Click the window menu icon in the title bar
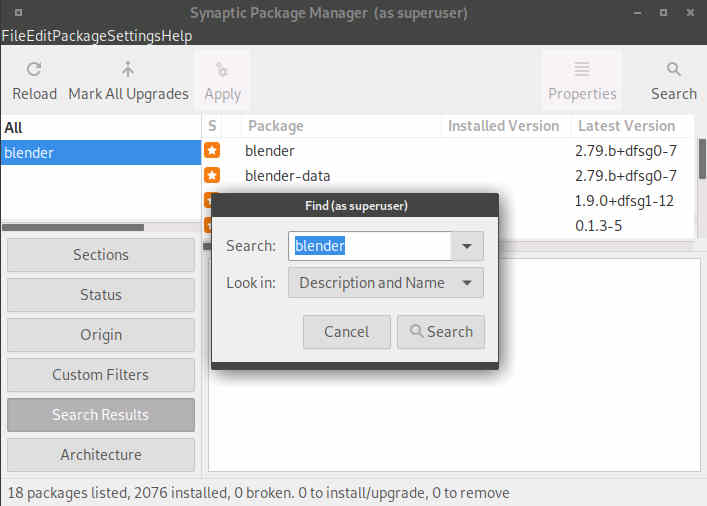Screen dimensions: 707x506 18,13
